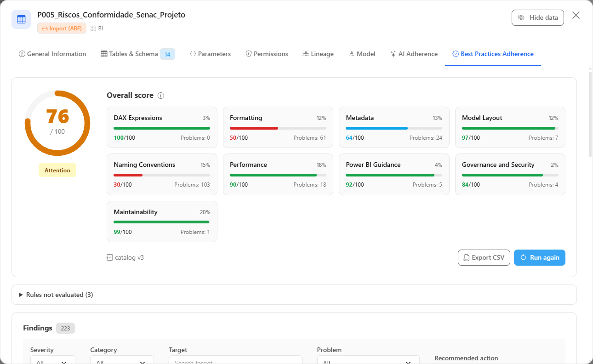Switch to the General Information tab
The width and height of the screenshot is (593, 364).
(52, 54)
